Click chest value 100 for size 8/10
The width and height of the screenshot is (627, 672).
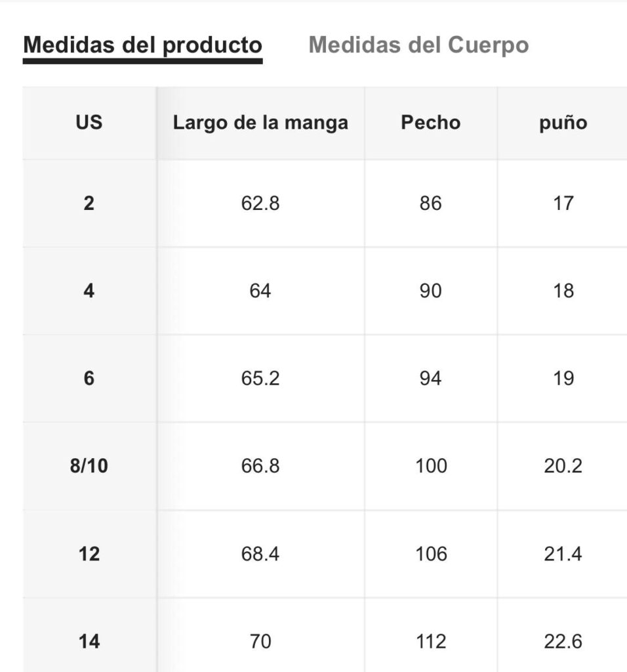[x=431, y=466]
